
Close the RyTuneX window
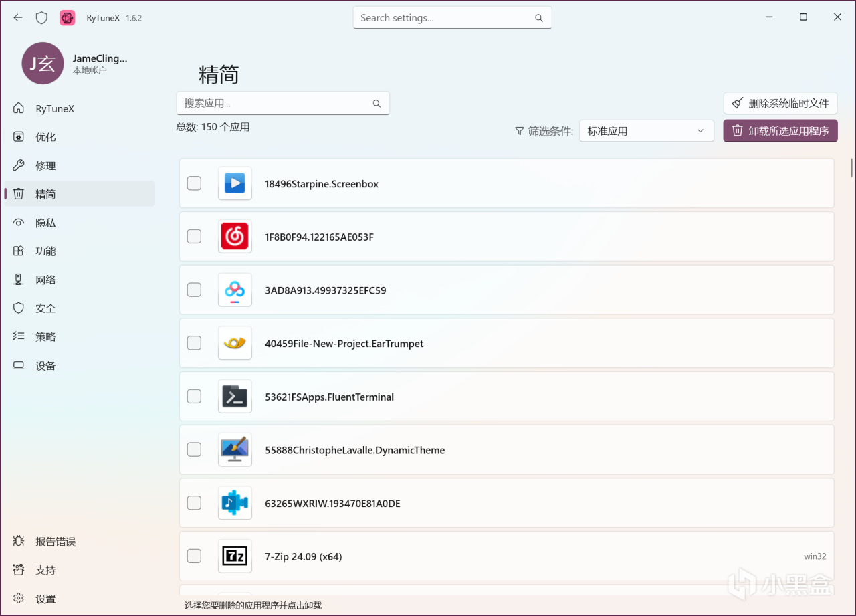(x=837, y=17)
